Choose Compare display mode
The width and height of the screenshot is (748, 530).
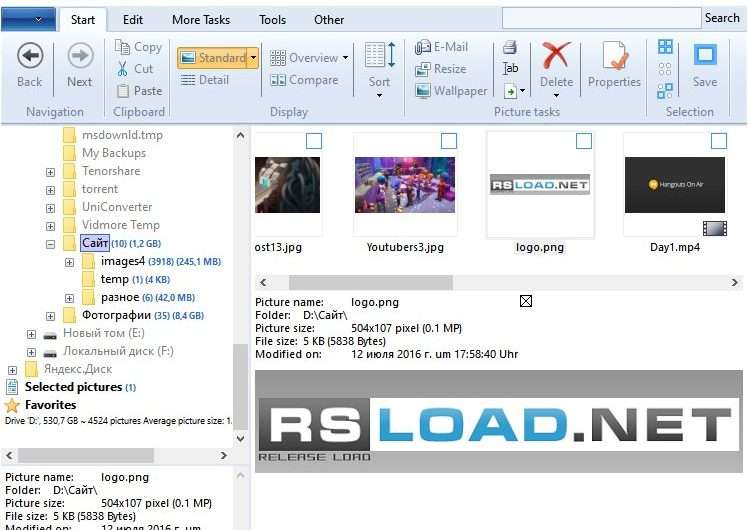[x=304, y=80]
